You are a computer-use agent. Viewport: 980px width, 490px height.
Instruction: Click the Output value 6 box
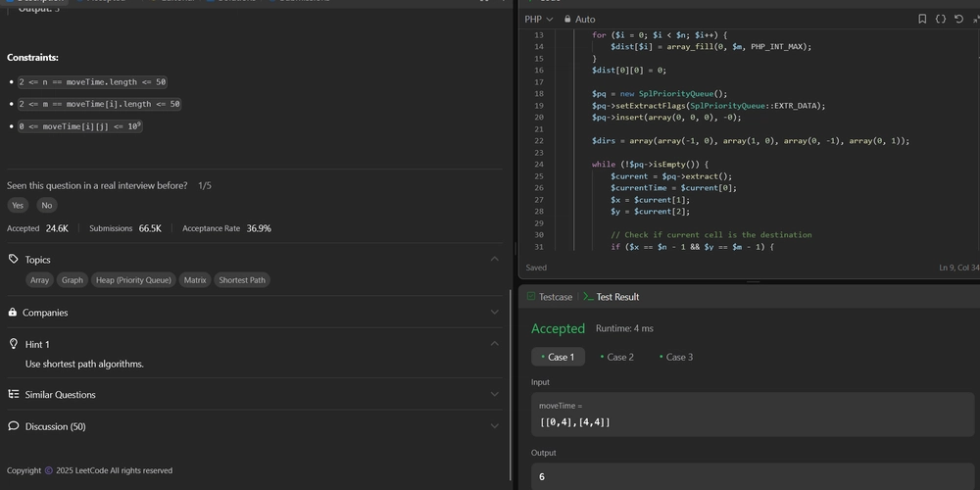coord(753,476)
